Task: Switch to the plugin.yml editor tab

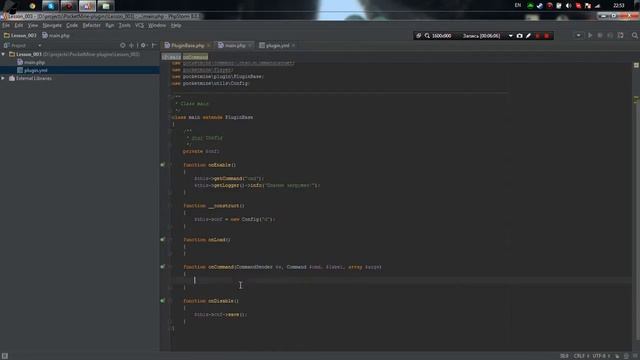Action: click(x=277, y=45)
